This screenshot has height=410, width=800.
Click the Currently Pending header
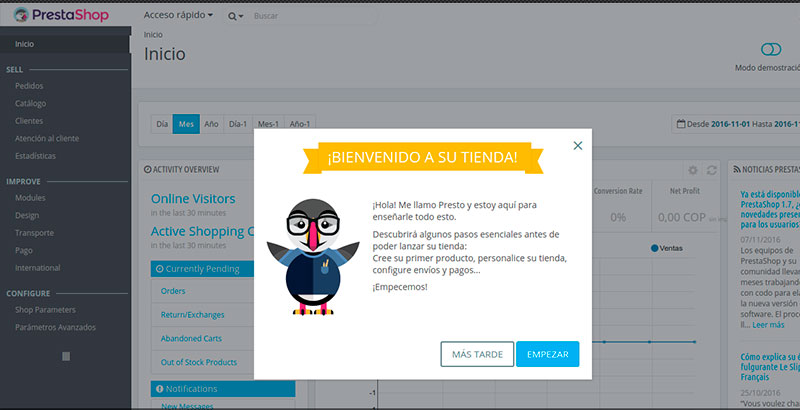point(203,269)
